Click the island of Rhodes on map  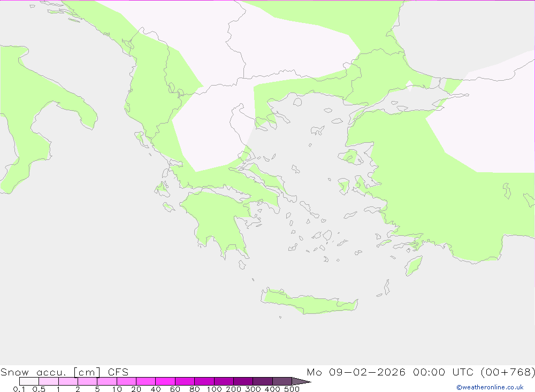[x=414, y=266]
